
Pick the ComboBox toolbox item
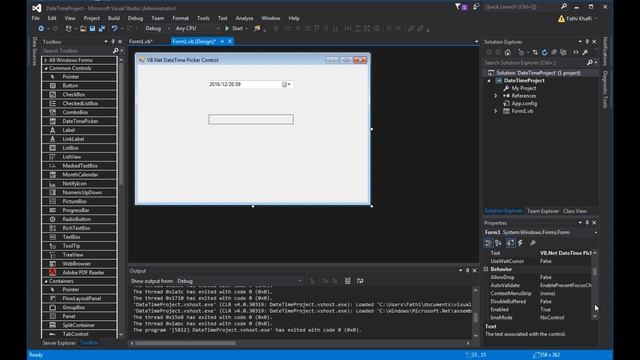point(79,112)
